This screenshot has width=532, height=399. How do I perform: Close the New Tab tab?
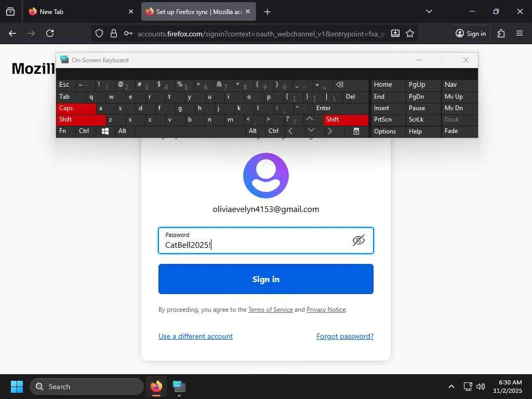[131, 11]
